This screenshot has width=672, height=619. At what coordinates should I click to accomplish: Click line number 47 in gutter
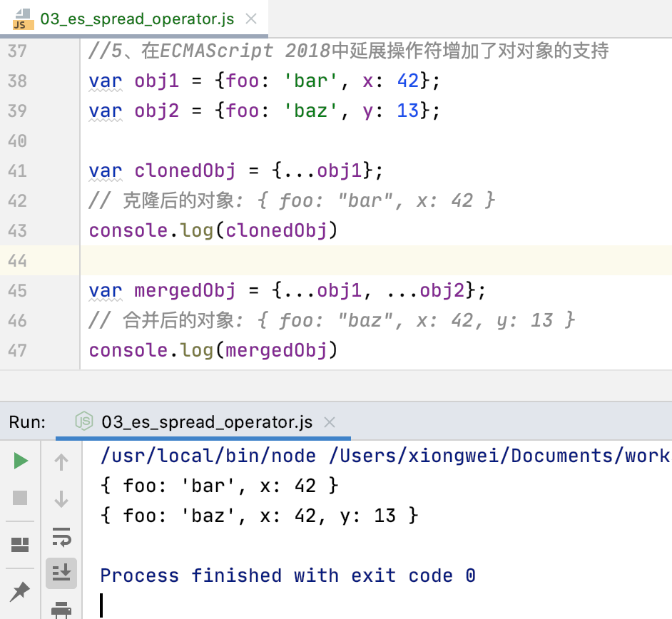pyautogui.click(x=18, y=350)
